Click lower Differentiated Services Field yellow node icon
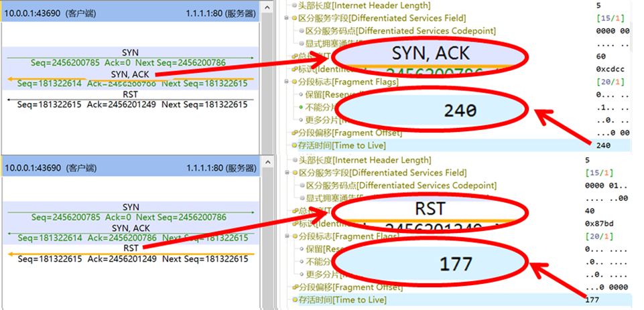Screen dimensions: 644x310 click(x=295, y=173)
